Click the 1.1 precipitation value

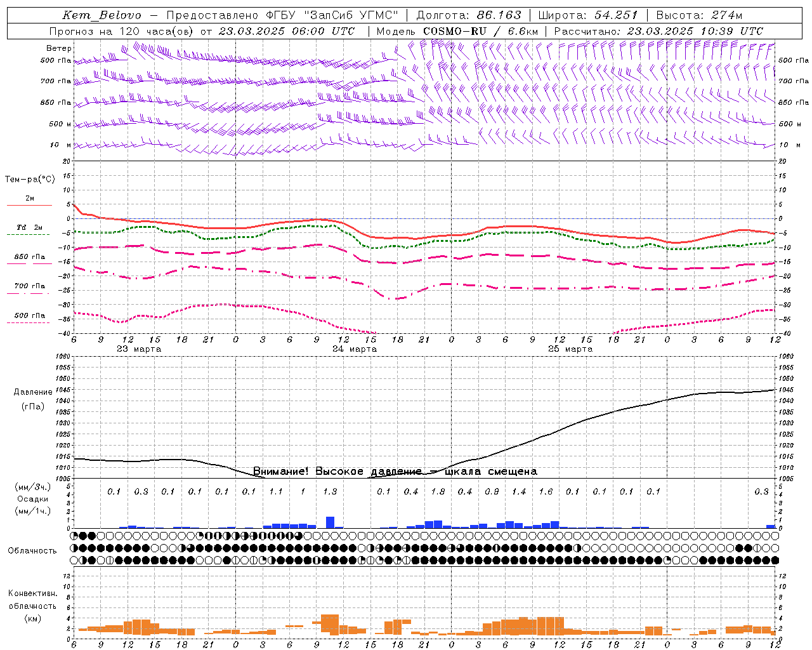276,492
